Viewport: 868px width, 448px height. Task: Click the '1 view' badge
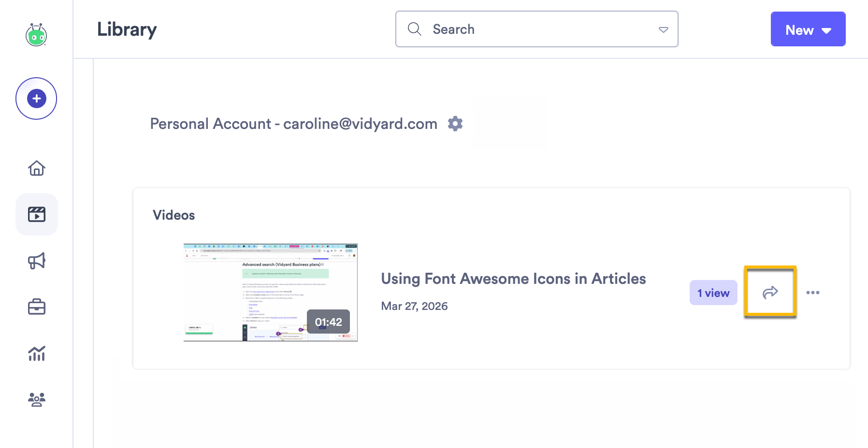(x=713, y=293)
